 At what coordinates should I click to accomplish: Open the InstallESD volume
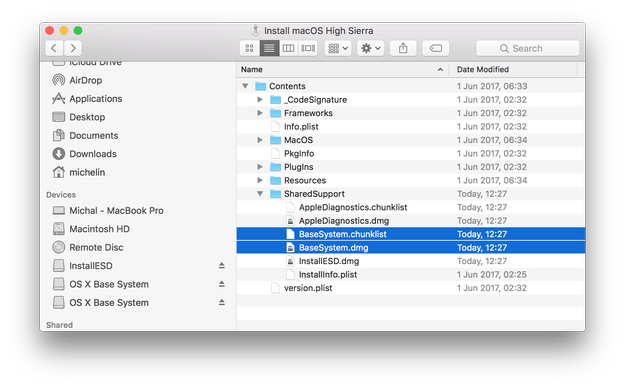[90, 265]
